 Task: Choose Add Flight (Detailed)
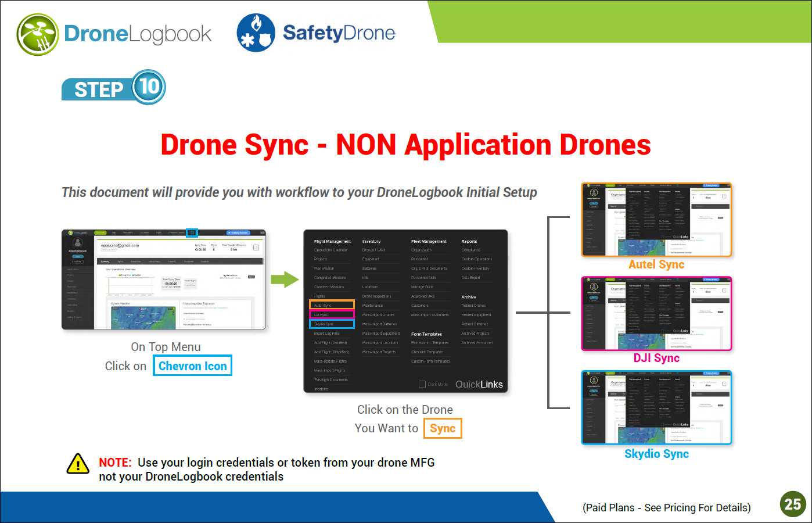coord(330,343)
